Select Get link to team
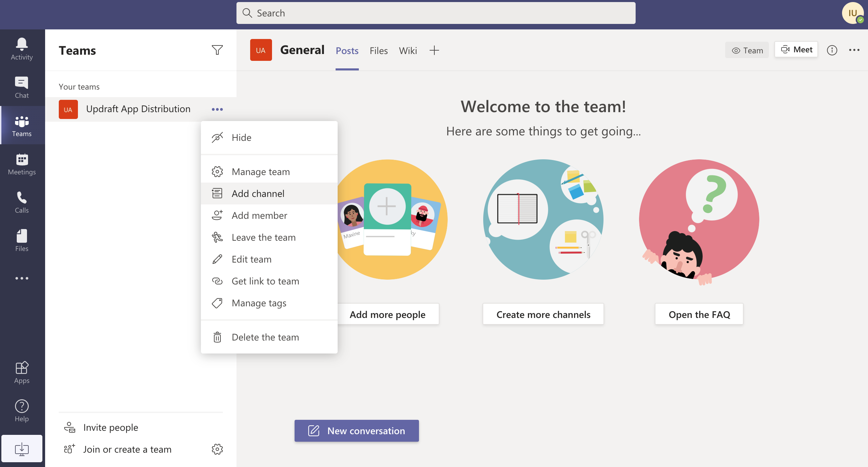This screenshot has height=467, width=868. (269, 281)
